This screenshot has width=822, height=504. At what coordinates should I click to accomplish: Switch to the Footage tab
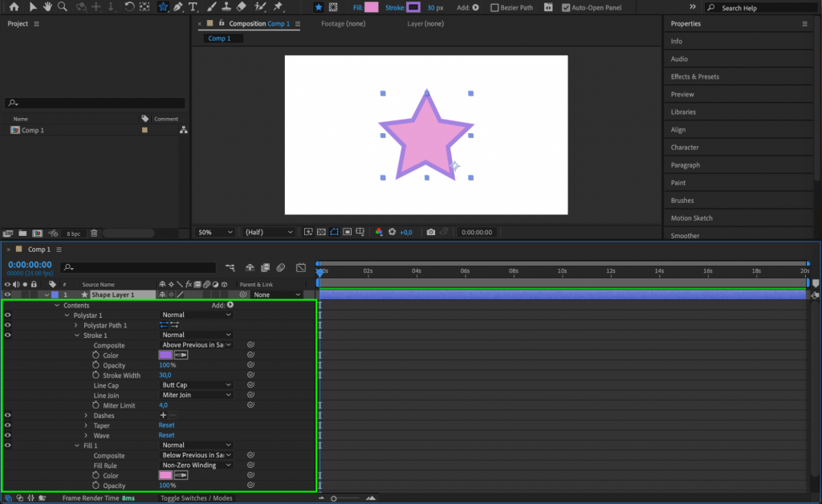[x=344, y=24]
